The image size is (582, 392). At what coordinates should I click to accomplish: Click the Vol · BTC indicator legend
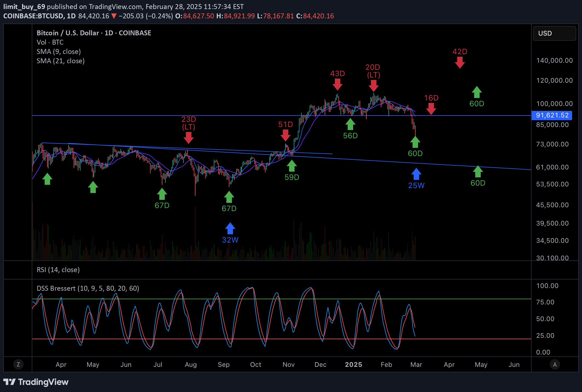click(x=50, y=42)
